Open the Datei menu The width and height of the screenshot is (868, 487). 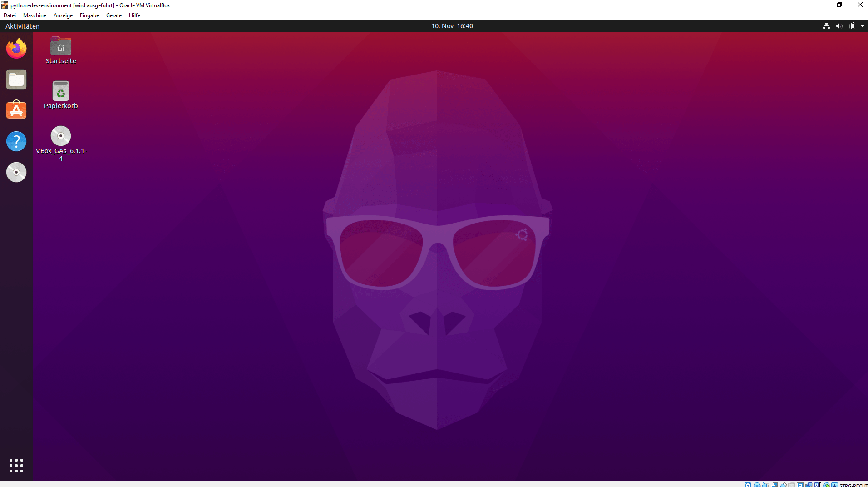10,15
